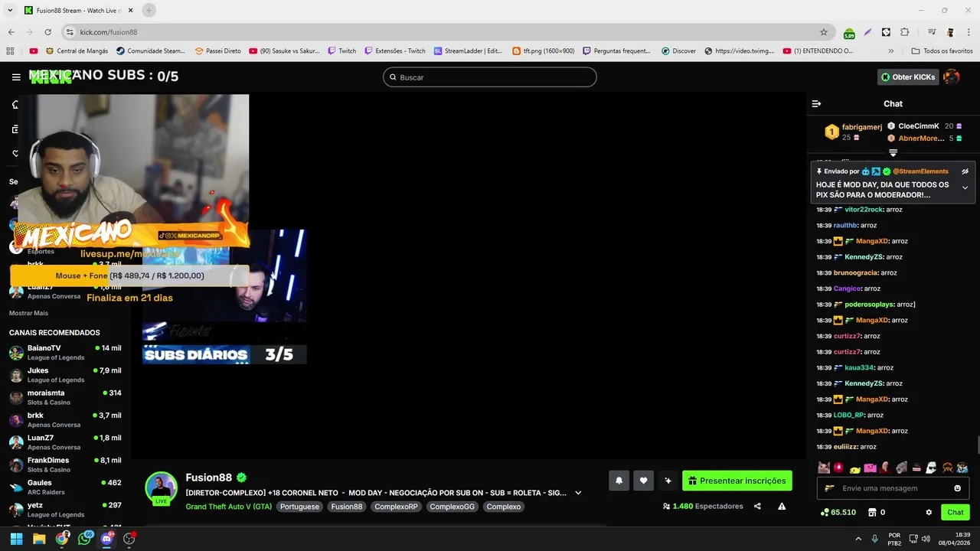Open the Jukes recommended channel
Screen dimensions: 980x551
click(65, 375)
